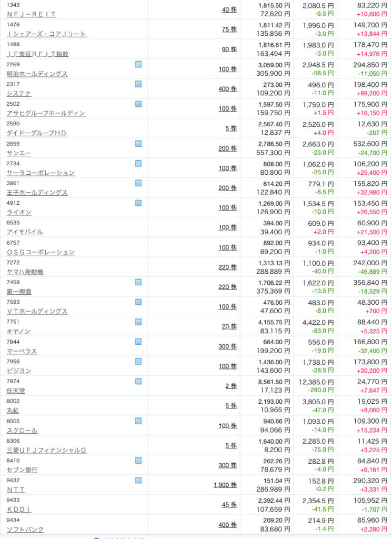Open the 丸紅 stock link
This screenshot has height=539, width=392.
[x=13, y=411]
